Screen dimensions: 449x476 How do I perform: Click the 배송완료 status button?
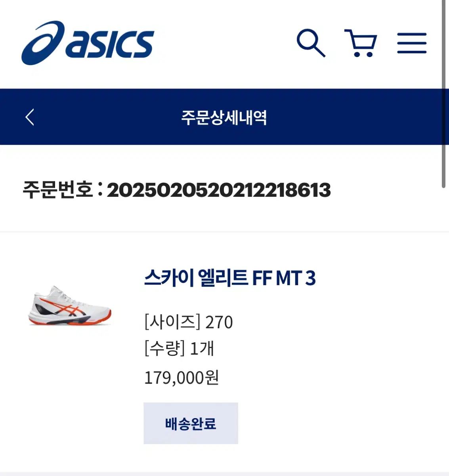[191, 423]
